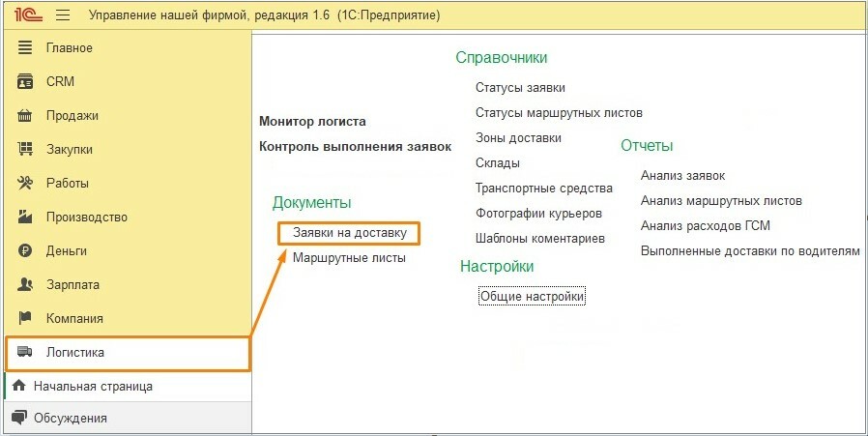Open Выполненные доставки по водителям report
The height and width of the screenshot is (436, 868).
(750, 251)
